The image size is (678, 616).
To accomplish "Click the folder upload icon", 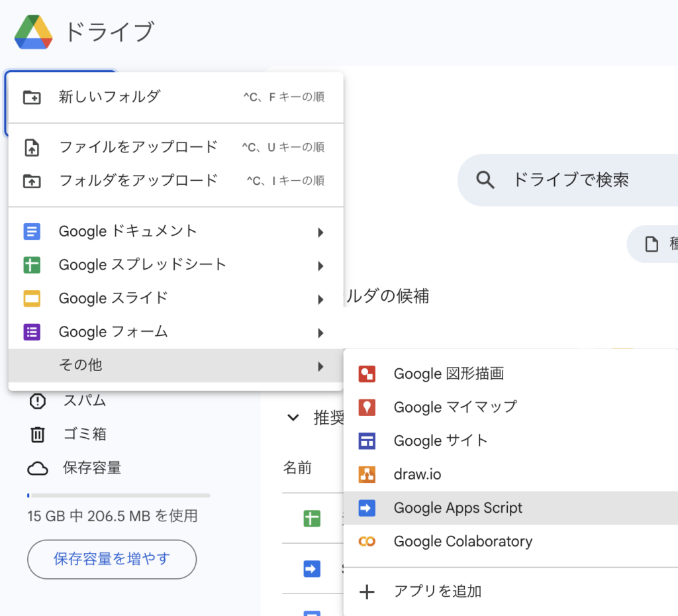I will tap(32, 181).
